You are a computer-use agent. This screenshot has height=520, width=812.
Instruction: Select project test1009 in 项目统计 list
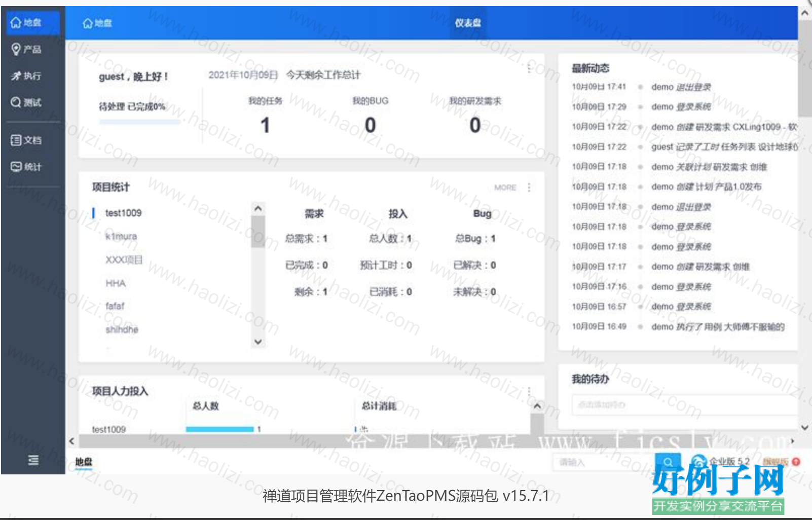tap(123, 213)
